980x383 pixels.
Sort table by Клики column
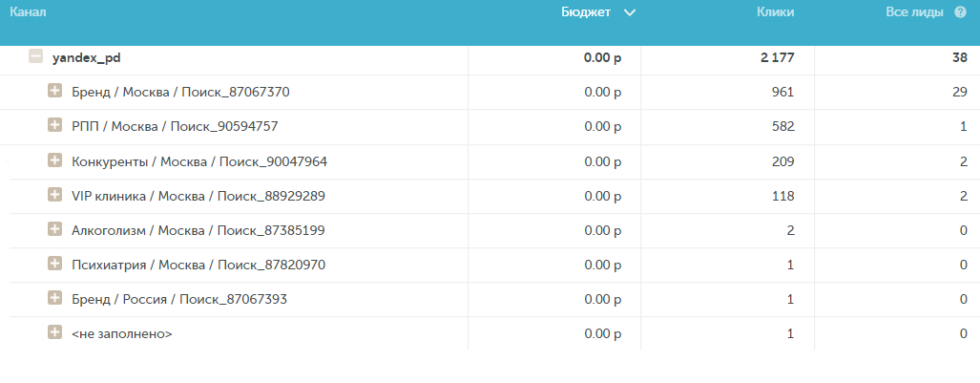point(775,12)
